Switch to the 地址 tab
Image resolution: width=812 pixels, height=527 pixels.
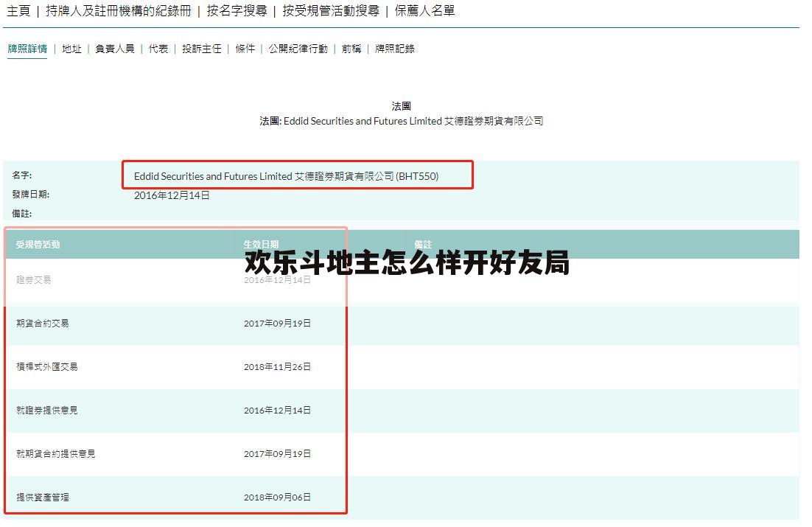coord(72,49)
